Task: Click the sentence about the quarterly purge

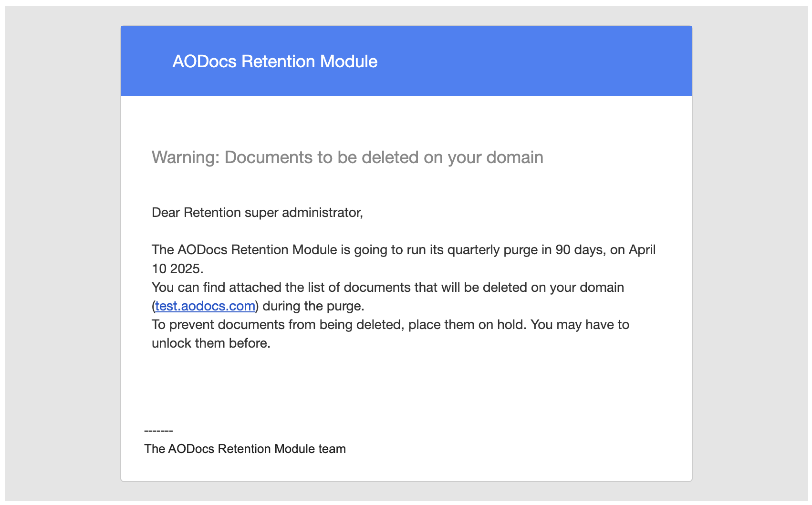Action: [x=404, y=259]
